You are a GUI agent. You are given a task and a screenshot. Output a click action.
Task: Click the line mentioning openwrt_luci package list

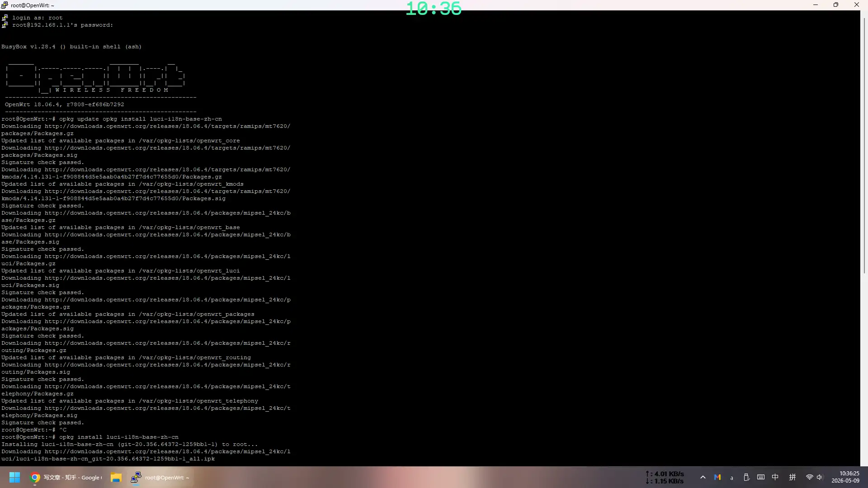(x=121, y=271)
